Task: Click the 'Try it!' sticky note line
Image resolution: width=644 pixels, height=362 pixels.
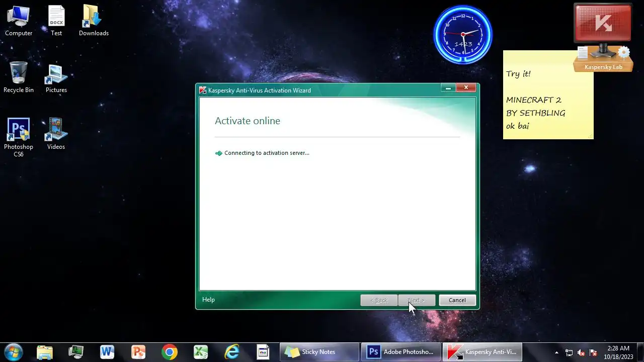Action: tap(518, 74)
